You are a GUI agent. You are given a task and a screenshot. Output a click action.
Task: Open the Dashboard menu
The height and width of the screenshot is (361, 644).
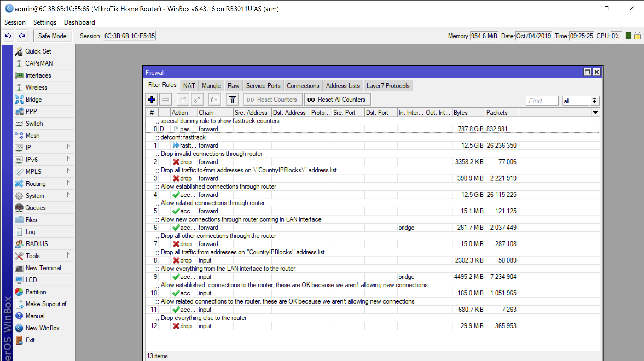(x=80, y=22)
